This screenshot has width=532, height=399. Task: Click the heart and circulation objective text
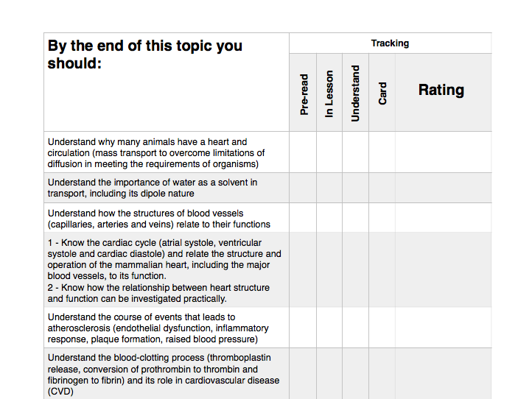(x=156, y=153)
